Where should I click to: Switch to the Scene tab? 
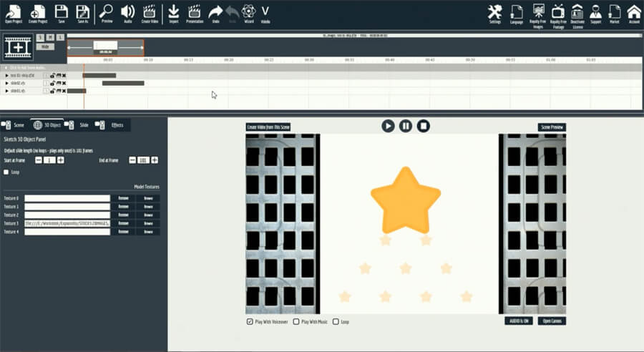(13, 125)
